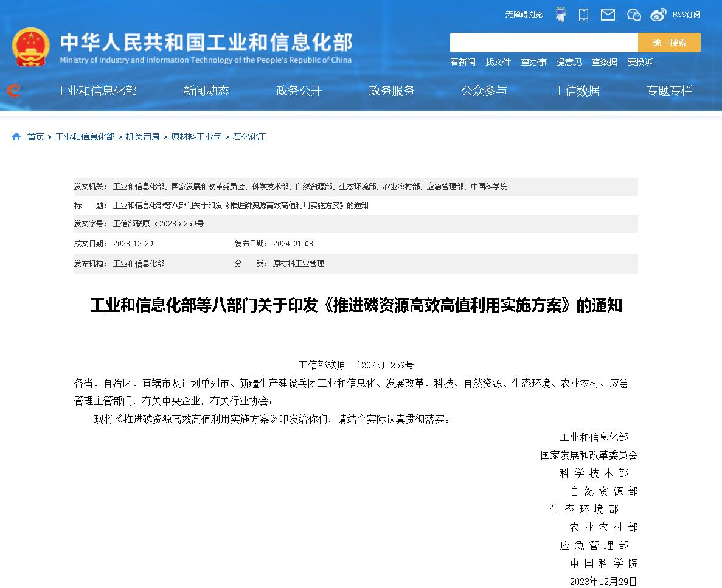Open the mobile version phone icon
Viewport: 722px width, 588px height.
coord(583,15)
